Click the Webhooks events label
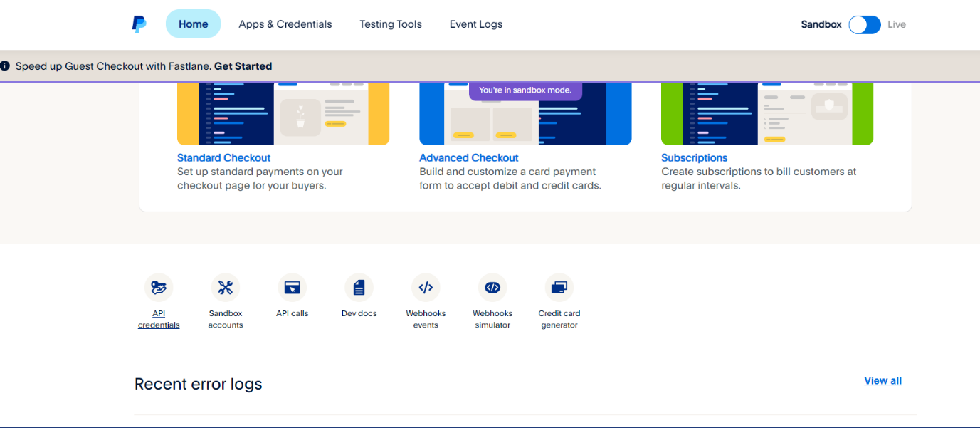The width and height of the screenshot is (980, 428). click(x=426, y=319)
